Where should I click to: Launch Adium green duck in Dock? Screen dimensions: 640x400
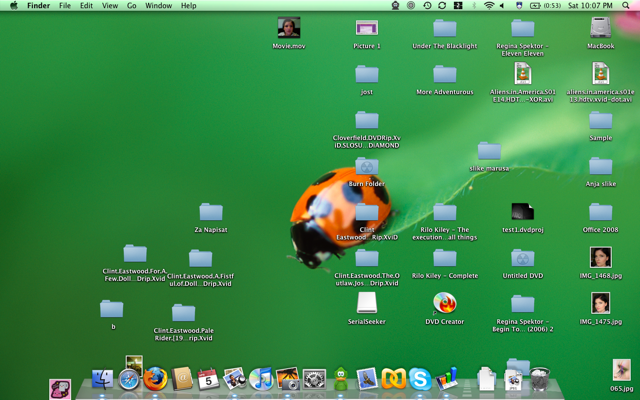[340, 379]
